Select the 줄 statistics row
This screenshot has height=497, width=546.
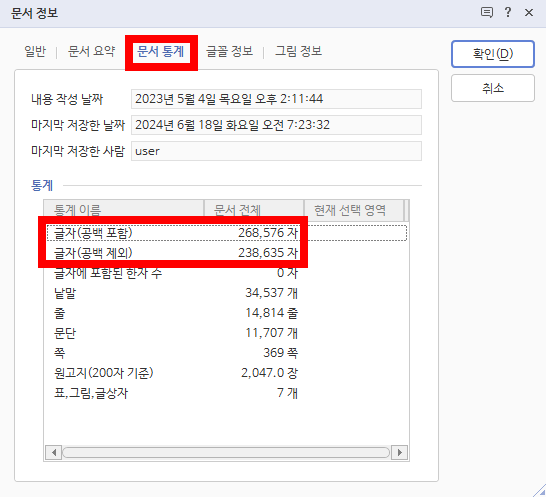point(227,313)
